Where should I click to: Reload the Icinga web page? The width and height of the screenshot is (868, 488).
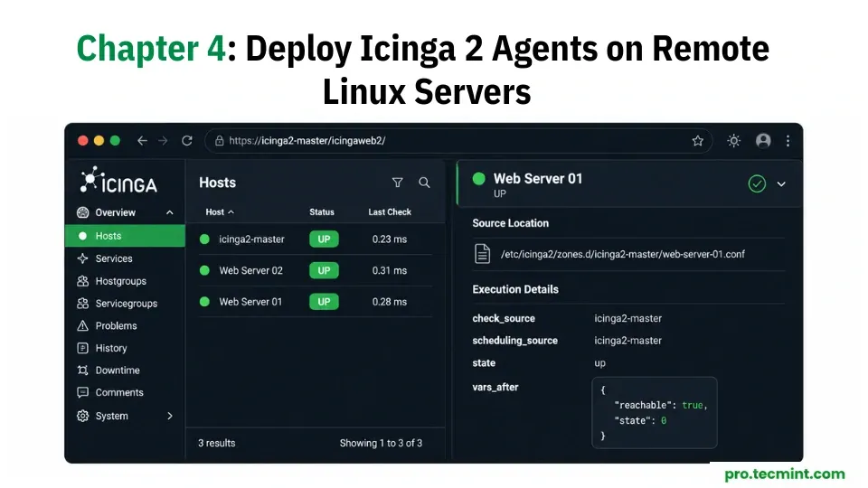[x=187, y=141]
